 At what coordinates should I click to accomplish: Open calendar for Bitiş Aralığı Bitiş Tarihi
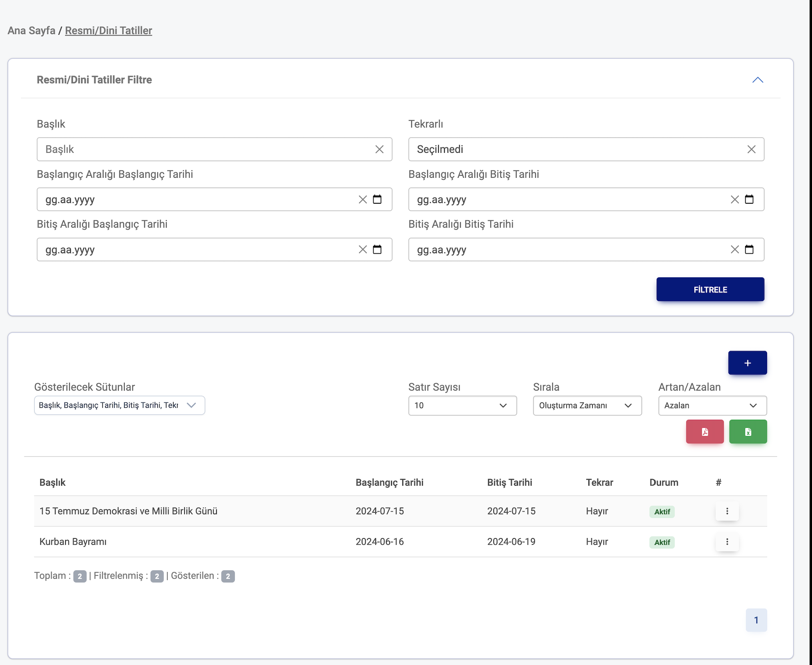pyautogui.click(x=749, y=249)
